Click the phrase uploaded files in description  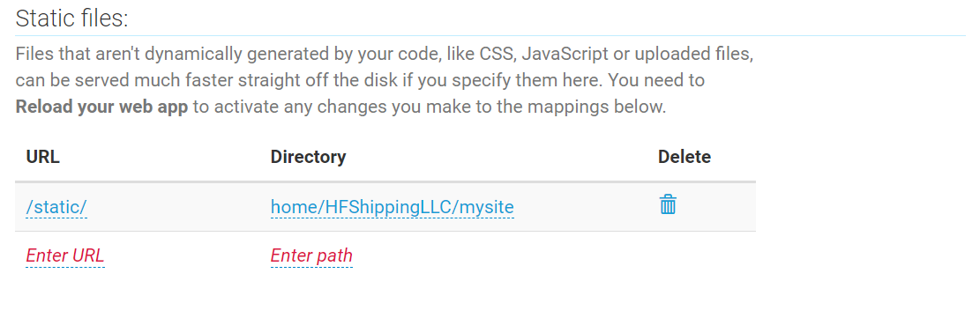(x=693, y=55)
